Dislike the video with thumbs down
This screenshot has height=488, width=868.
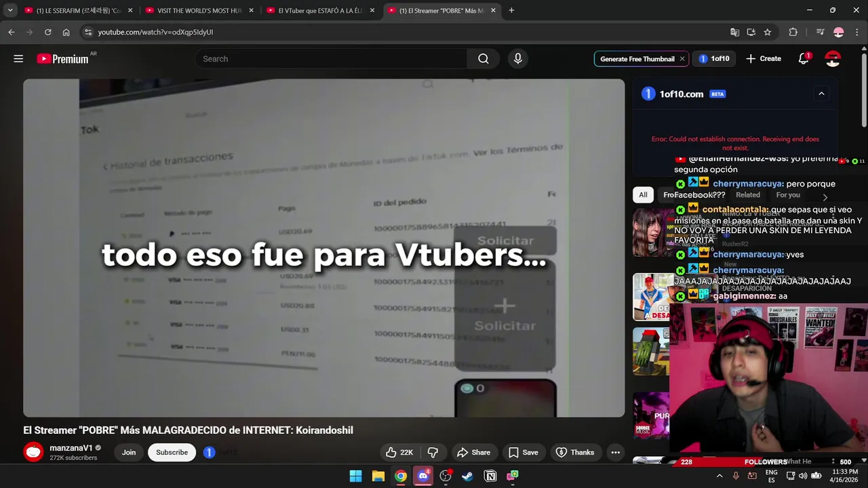433,452
